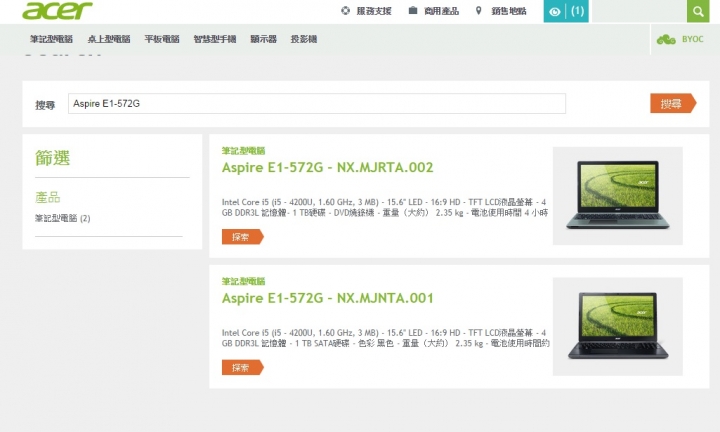Open the 桌上型電腦 desktops menu
720x432 pixels.
click(x=109, y=39)
